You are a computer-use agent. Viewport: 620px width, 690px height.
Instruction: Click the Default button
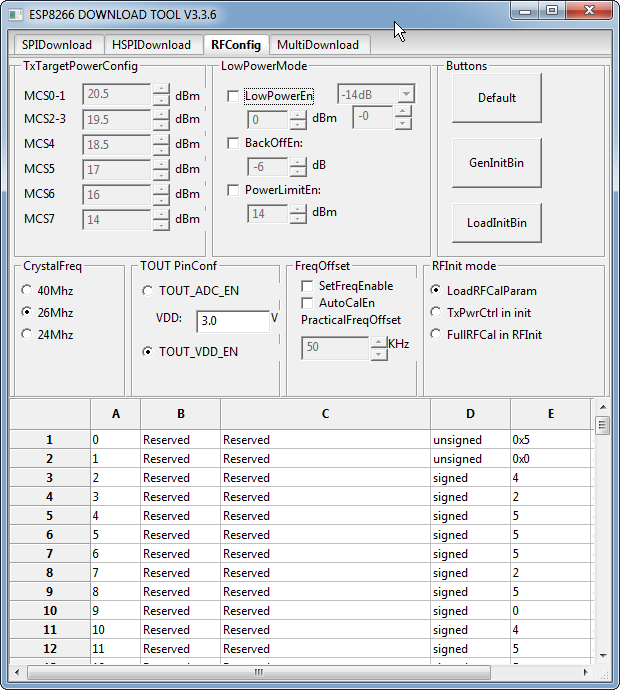click(497, 98)
